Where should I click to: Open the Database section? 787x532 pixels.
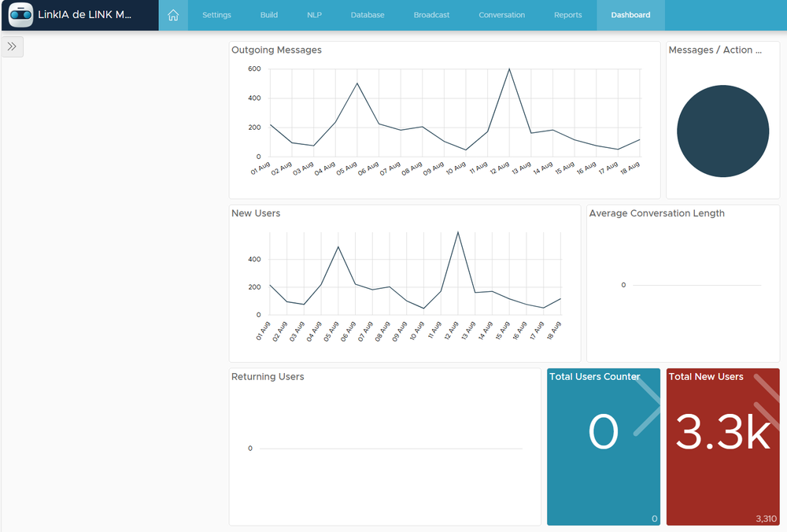coord(367,14)
